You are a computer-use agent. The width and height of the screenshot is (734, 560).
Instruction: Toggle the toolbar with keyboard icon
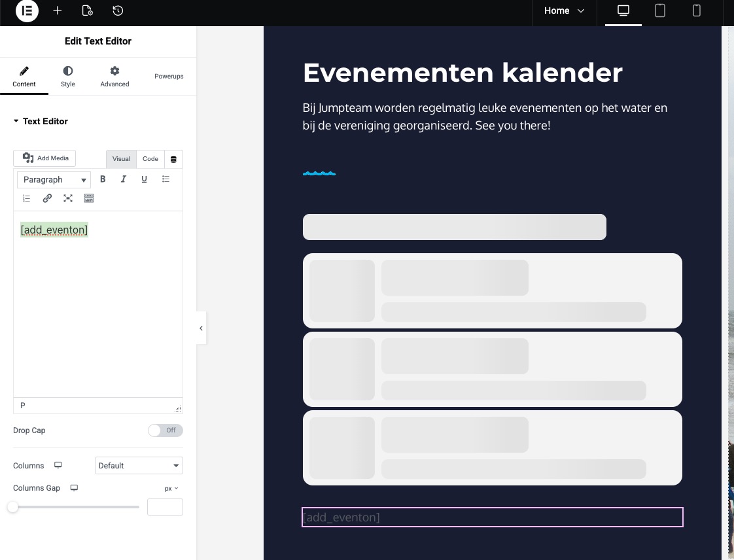click(89, 198)
